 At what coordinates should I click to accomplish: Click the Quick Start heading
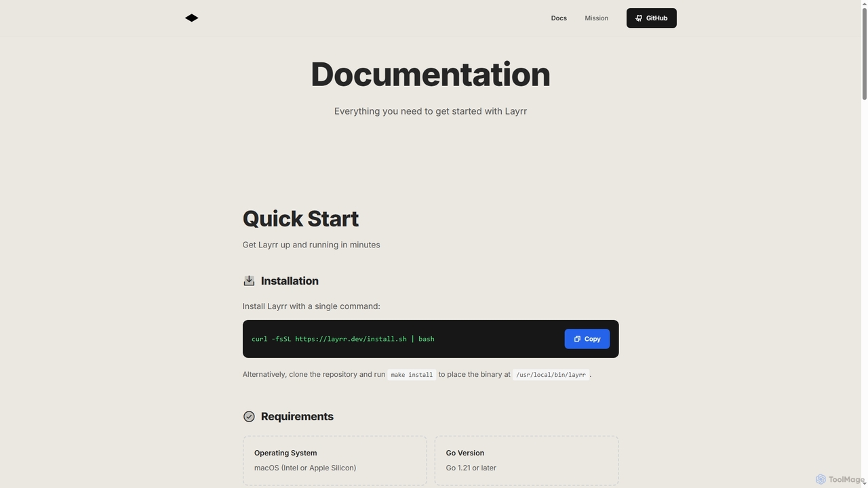300,219
